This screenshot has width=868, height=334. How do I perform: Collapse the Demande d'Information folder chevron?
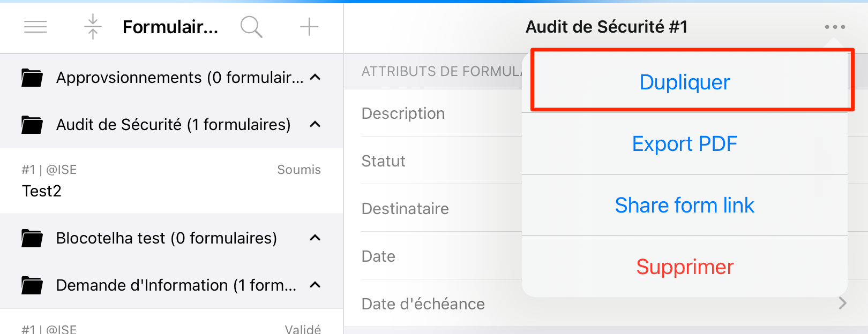pos(316,285)
